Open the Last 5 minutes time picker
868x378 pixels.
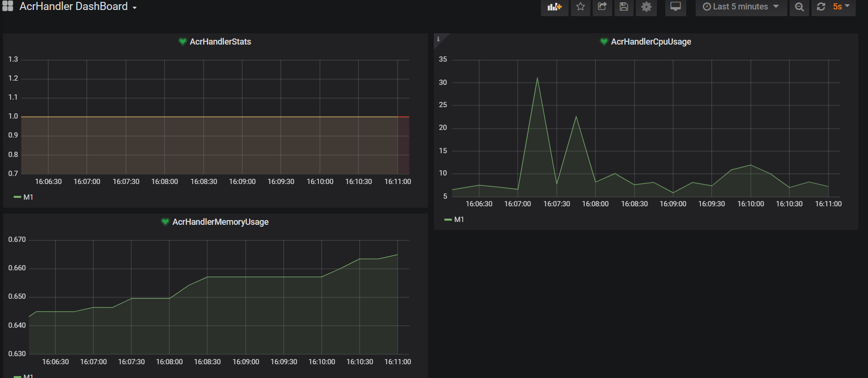[x=740, y=7]
